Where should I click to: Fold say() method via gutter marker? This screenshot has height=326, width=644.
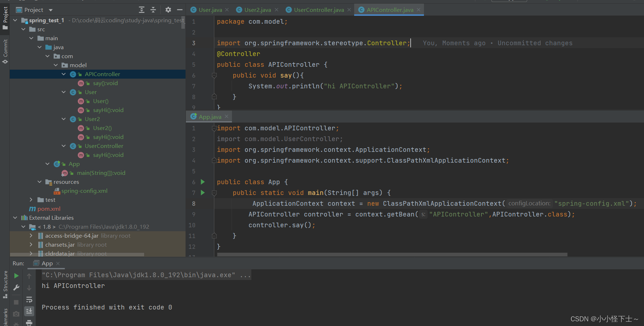pyautogui.click(x=214, y=75)
